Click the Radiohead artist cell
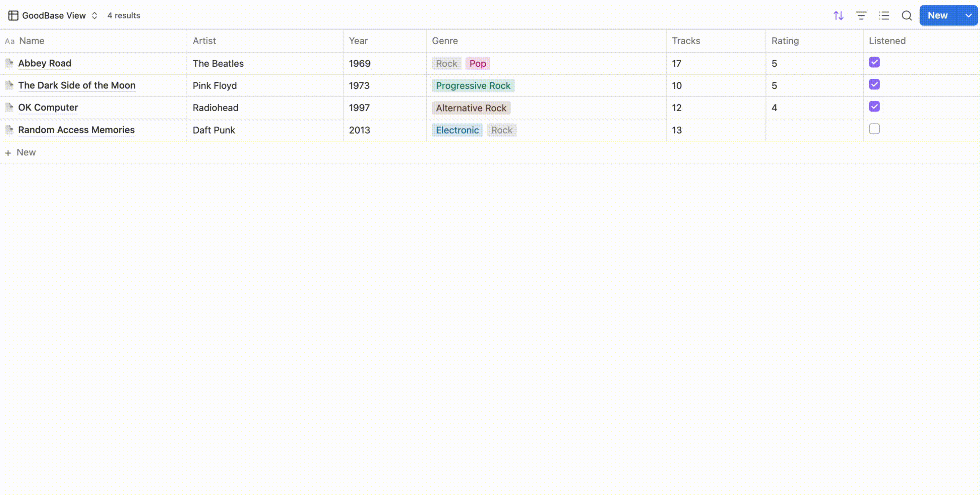 265,108
